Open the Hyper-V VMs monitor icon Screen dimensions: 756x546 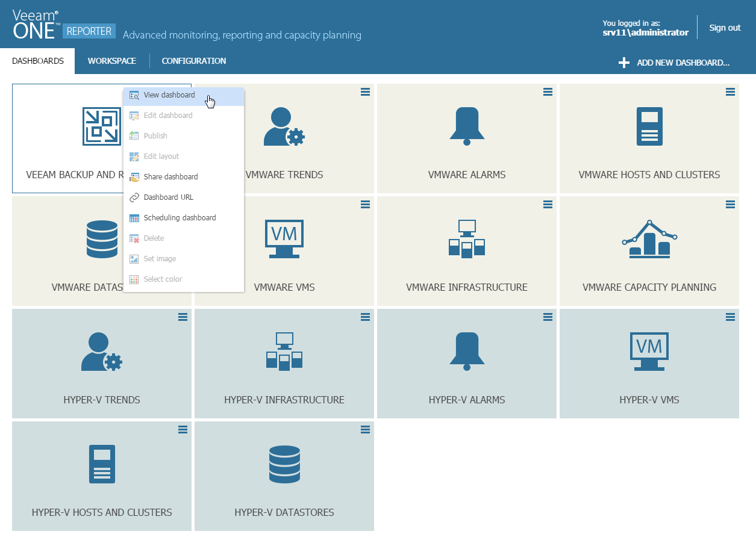649,352
